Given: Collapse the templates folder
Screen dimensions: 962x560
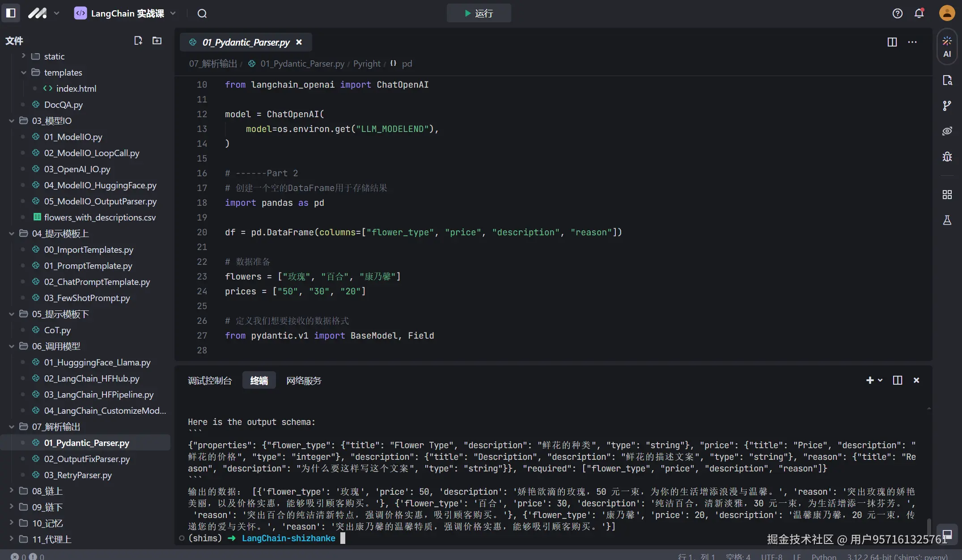Looking at the screenshot, I should [x=24, y=72].
